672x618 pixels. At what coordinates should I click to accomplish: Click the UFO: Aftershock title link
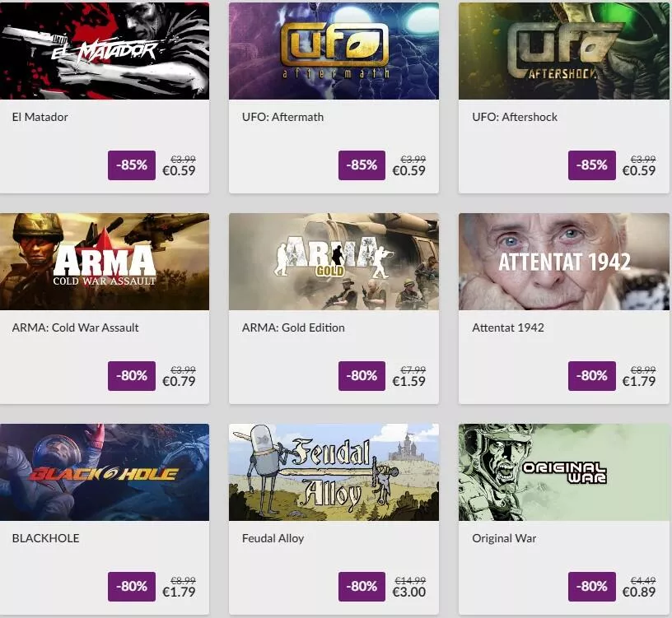[x=515, y=117]
